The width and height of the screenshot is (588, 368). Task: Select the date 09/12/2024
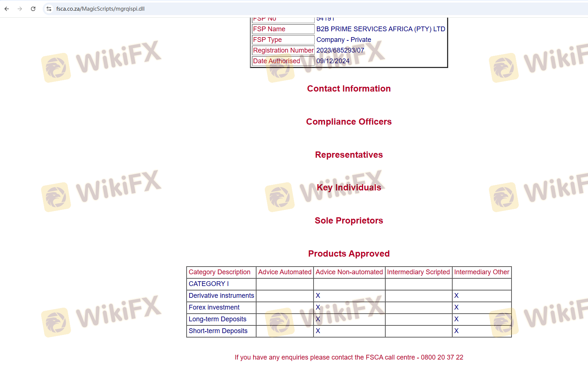tap(333, 61)
